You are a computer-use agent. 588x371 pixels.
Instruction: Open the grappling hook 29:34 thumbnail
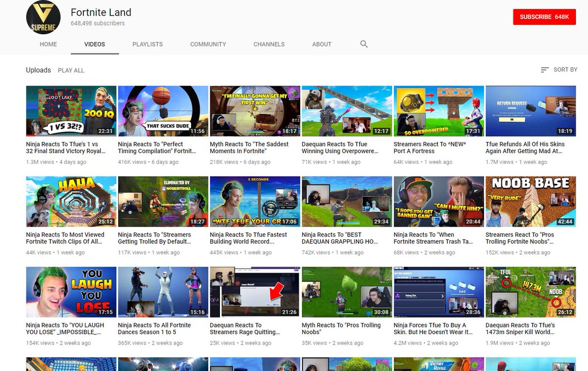coord(347,202)
